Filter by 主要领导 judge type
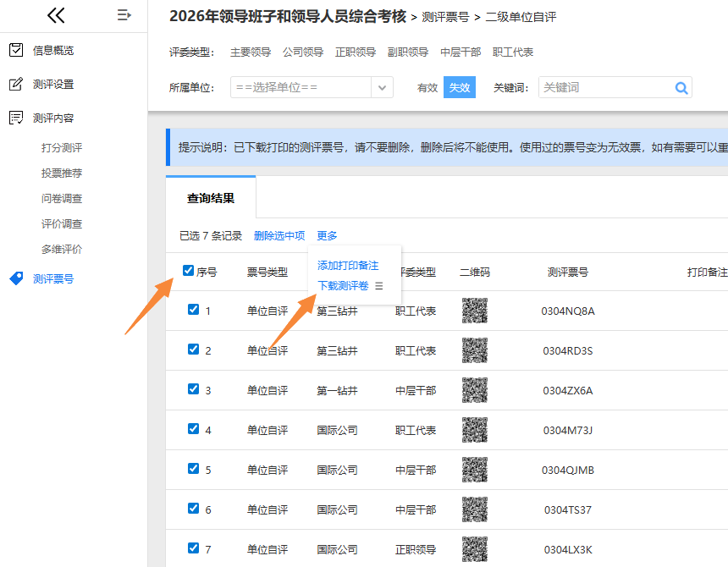Viewport: 728px width, 567px height. click(x=251, y=52)
